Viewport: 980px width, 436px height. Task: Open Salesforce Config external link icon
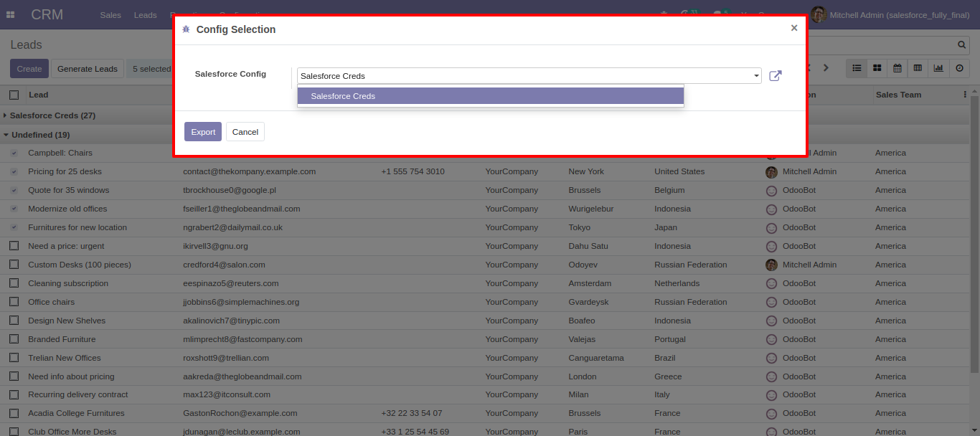pos(776,76)
